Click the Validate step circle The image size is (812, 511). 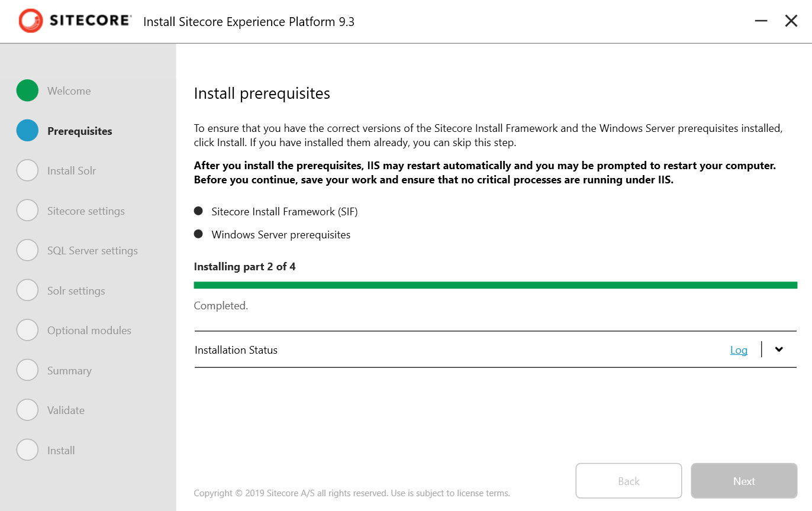tap(27, 409)
